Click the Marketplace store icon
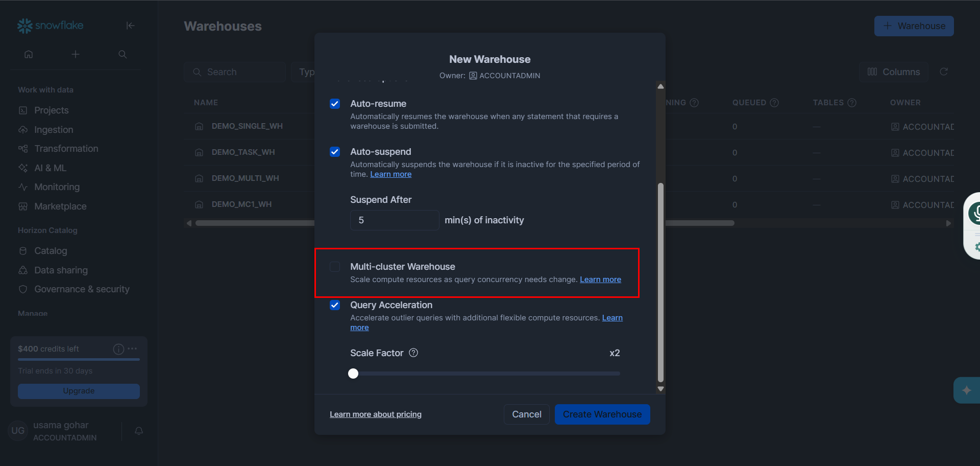Viewport: 980px width, 466px height. pyautogui.click(x=23, y=206)
